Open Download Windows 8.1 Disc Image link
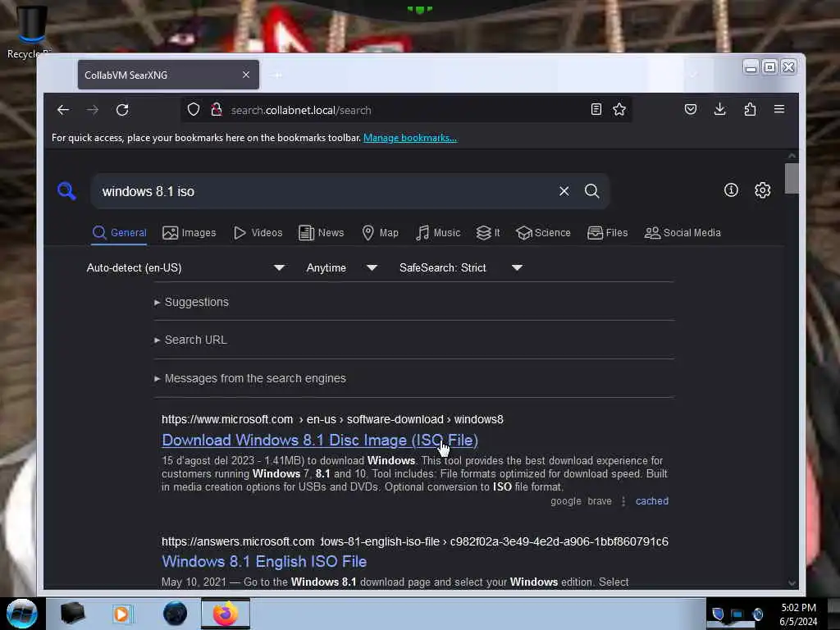 (x=320, y=440)
